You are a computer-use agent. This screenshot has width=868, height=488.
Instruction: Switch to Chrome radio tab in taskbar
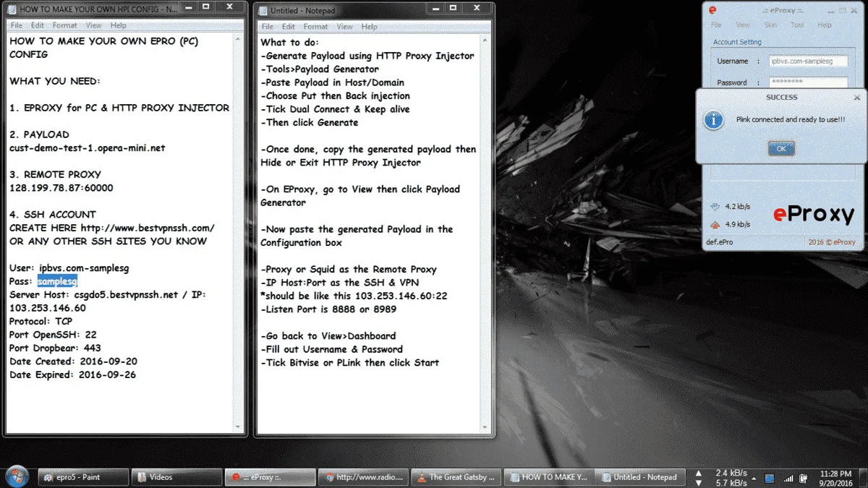click(362, 477)
